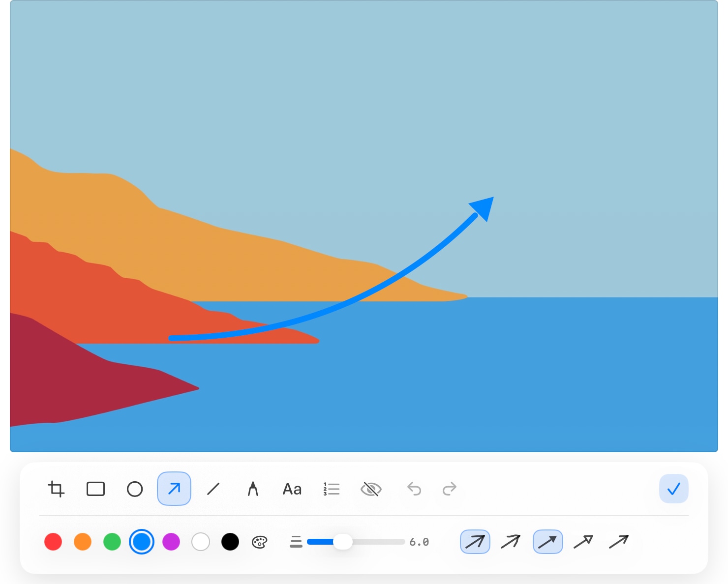The image size is (728, 584).
Task: Click the line width slider track
Action: (x=356, y=542)
